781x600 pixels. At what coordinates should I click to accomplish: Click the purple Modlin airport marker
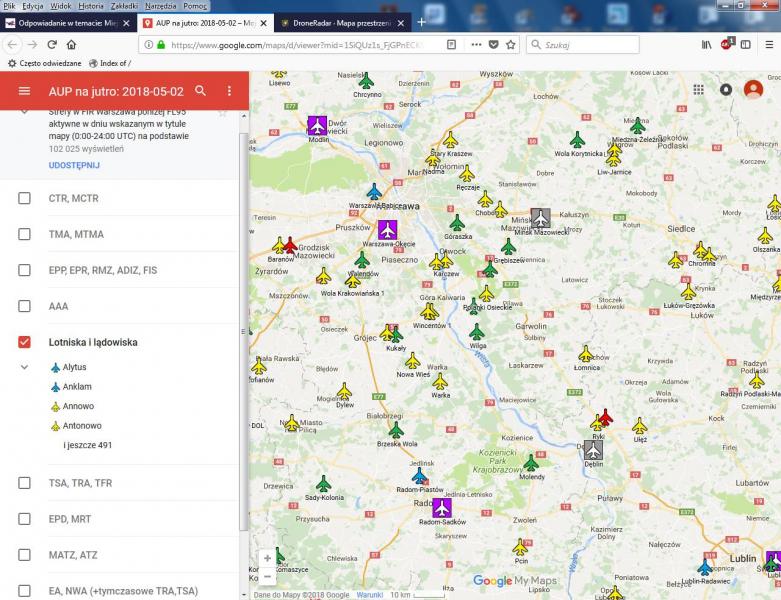click(318, 125)
